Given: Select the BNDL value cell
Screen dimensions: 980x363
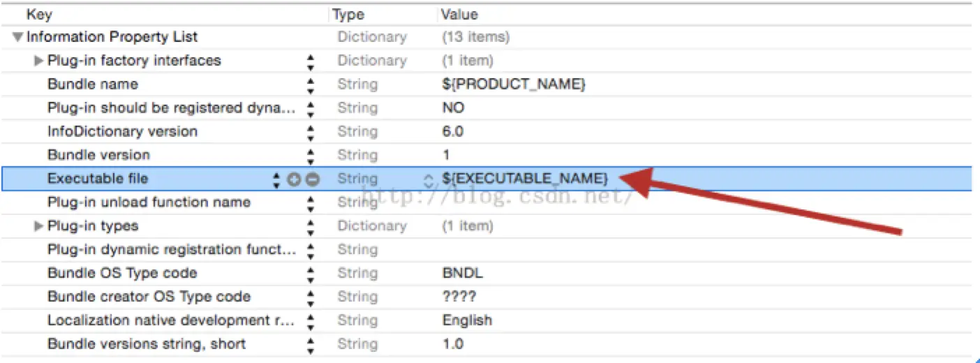Looking at the screenshot, I should pyautogui.click(x=463, y=273).
